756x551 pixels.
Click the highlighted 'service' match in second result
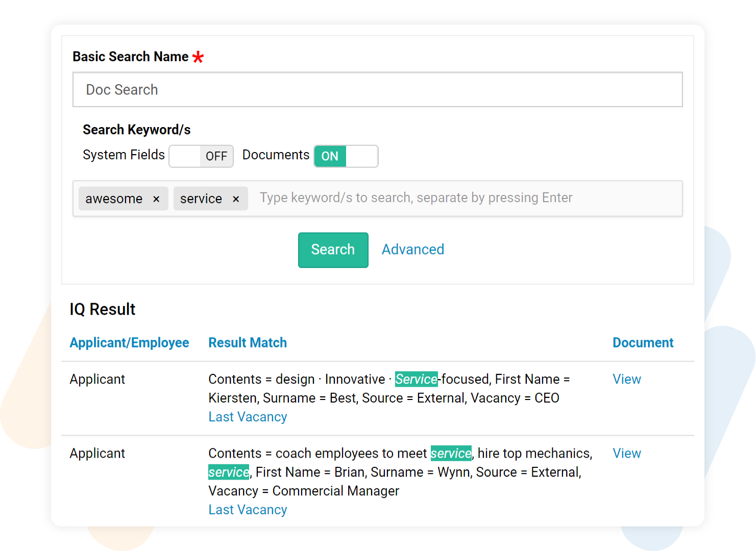451,453
